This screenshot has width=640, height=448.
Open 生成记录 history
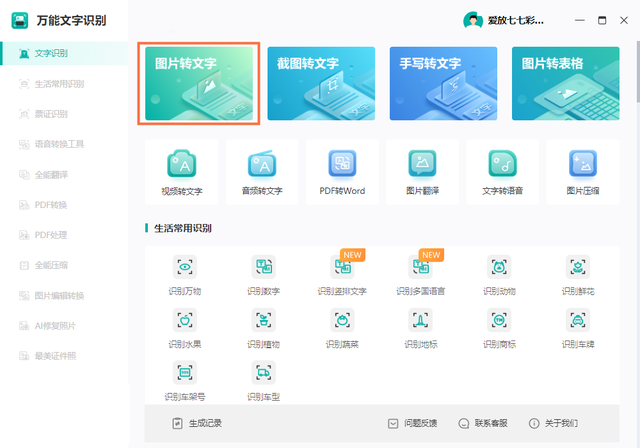coord(197,424)
